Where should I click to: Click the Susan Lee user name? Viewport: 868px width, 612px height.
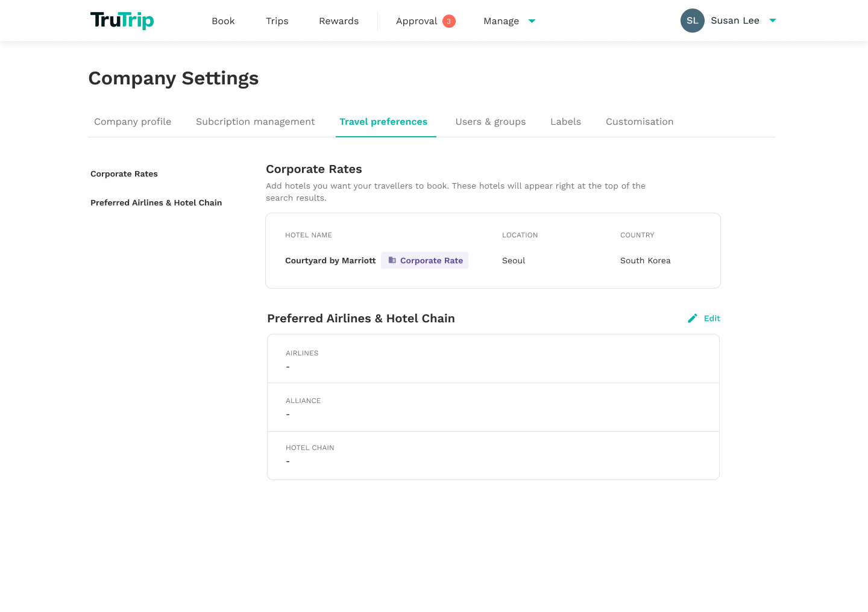[x=735, y=20]
